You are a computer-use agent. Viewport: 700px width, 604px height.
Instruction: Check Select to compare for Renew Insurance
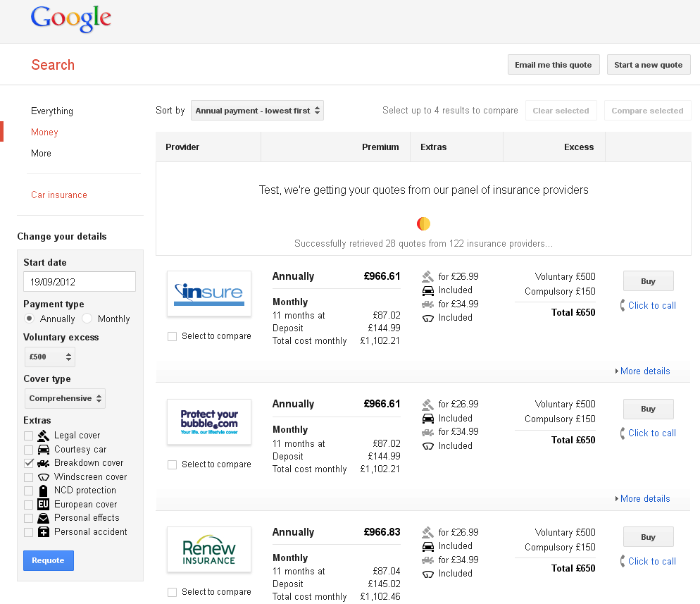tap(172, 593)
